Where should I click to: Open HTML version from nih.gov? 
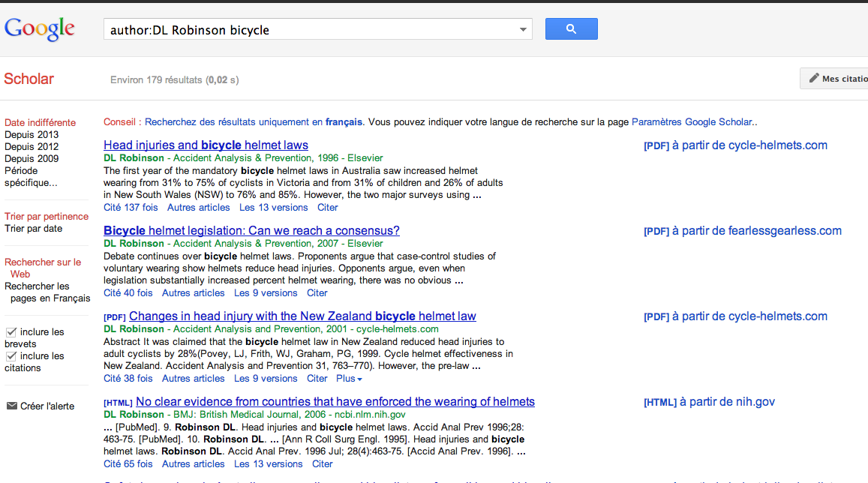click(709, 402)
